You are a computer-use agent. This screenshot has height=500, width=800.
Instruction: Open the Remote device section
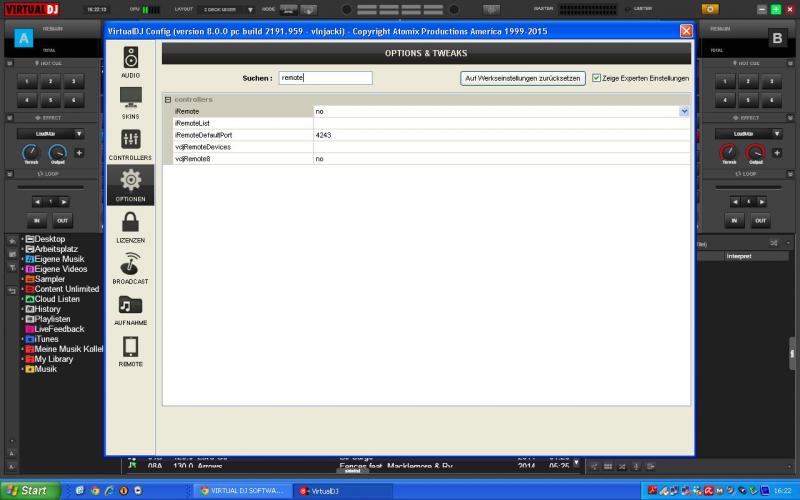[131, 351]
